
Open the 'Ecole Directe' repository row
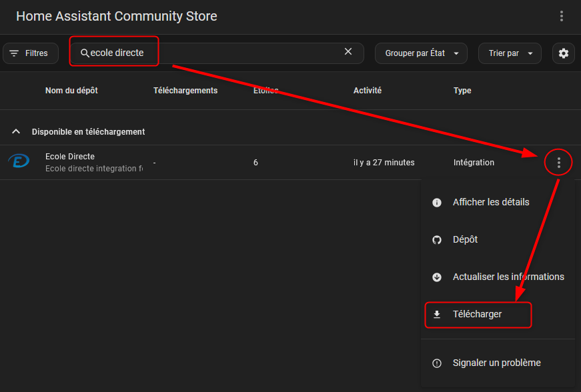[291, 163]
